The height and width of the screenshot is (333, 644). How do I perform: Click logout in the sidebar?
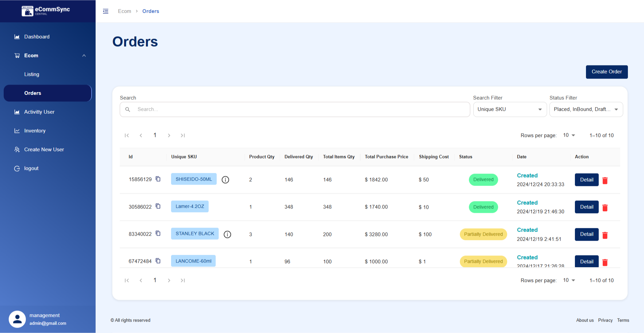[x=48, y=168]
